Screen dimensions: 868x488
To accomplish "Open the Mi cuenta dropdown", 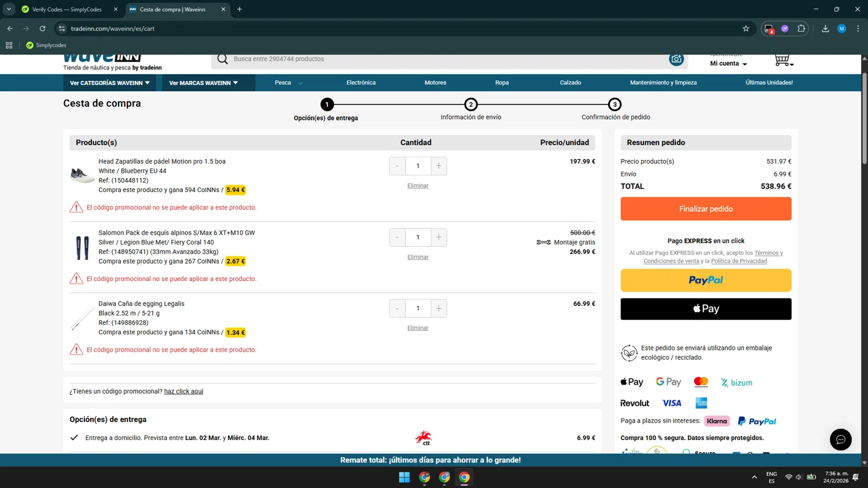I will click(729, 64).
